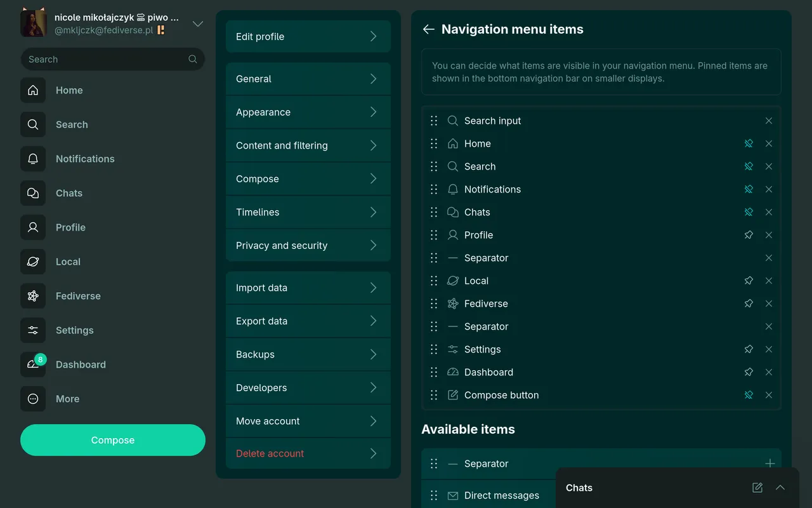Collapse the Chats popup with its chevron
Viewport: 812px width, 508px height.
pyautogui.click(x=780, y=488)
